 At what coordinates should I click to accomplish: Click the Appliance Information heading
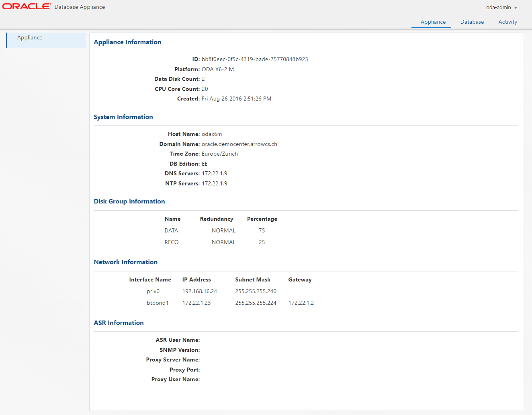tap(127, 42)
